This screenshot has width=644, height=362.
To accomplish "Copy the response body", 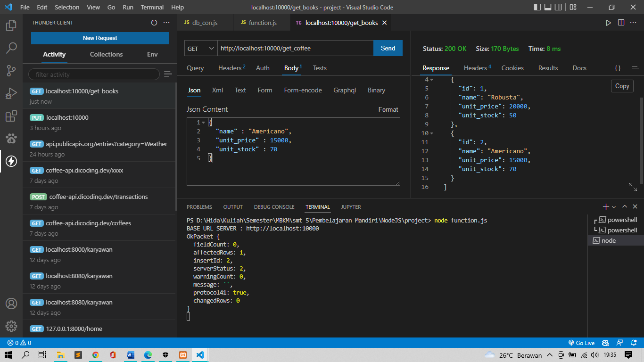I will pyautogui.click(x=622, y=86).
